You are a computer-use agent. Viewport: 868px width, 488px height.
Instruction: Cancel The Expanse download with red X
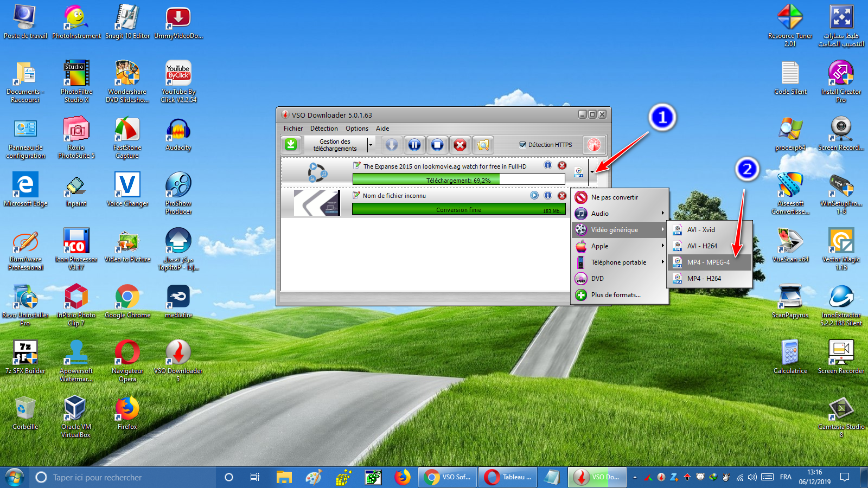pos(562,165)
